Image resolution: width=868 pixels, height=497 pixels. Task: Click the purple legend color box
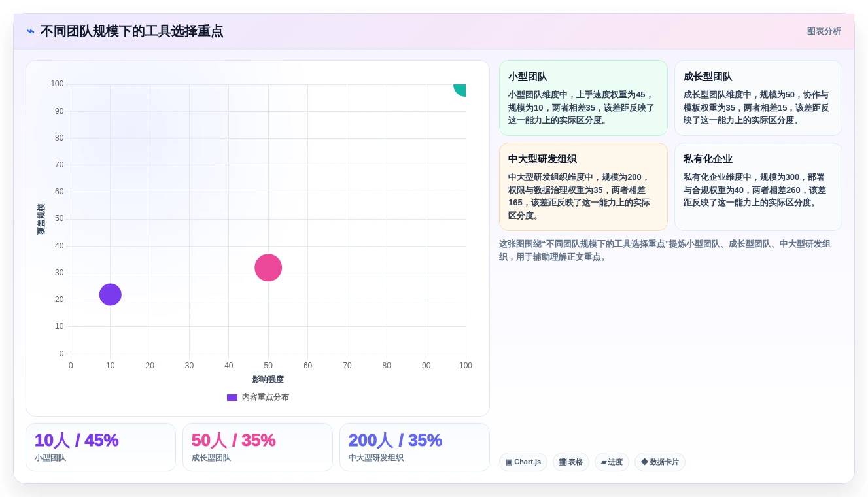pyautogui.click(x=232, y=397)
